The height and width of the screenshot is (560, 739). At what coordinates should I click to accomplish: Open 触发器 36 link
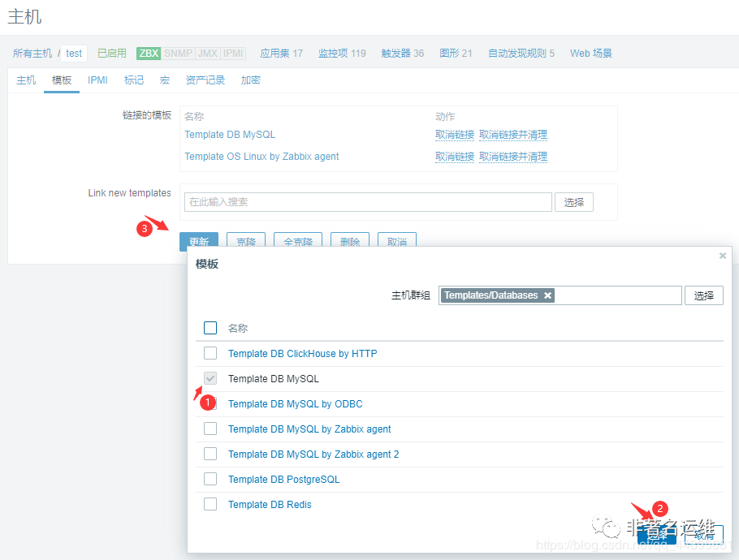point(403,54)
